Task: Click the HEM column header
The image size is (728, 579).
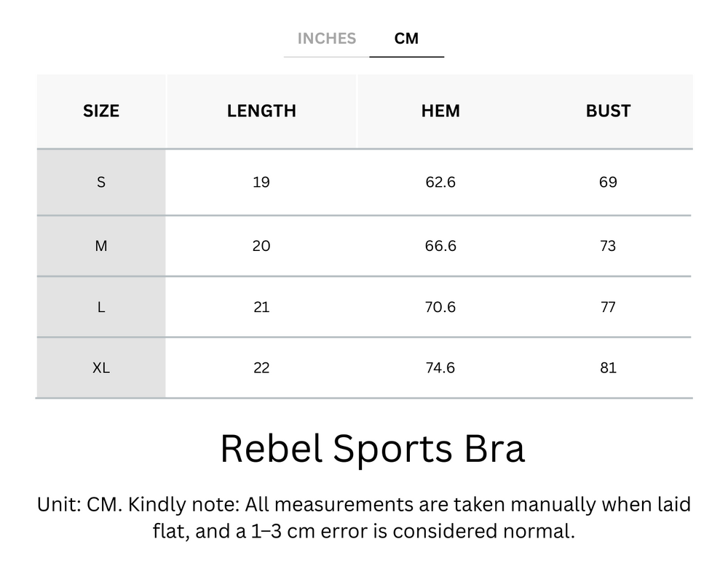Action: (440, 111)
